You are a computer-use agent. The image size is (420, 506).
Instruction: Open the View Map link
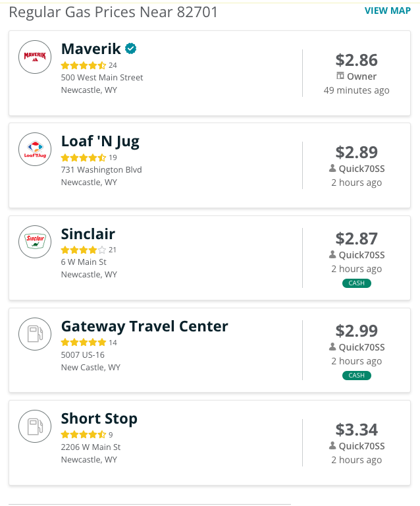[x=388, y=11]
